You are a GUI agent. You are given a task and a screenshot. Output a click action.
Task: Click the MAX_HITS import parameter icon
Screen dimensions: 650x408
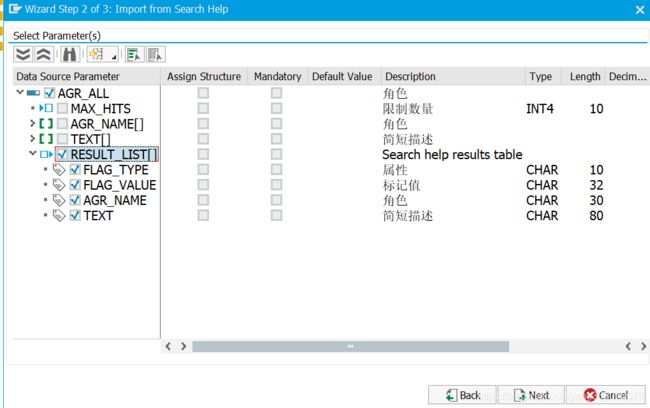(x=46, y=108)
